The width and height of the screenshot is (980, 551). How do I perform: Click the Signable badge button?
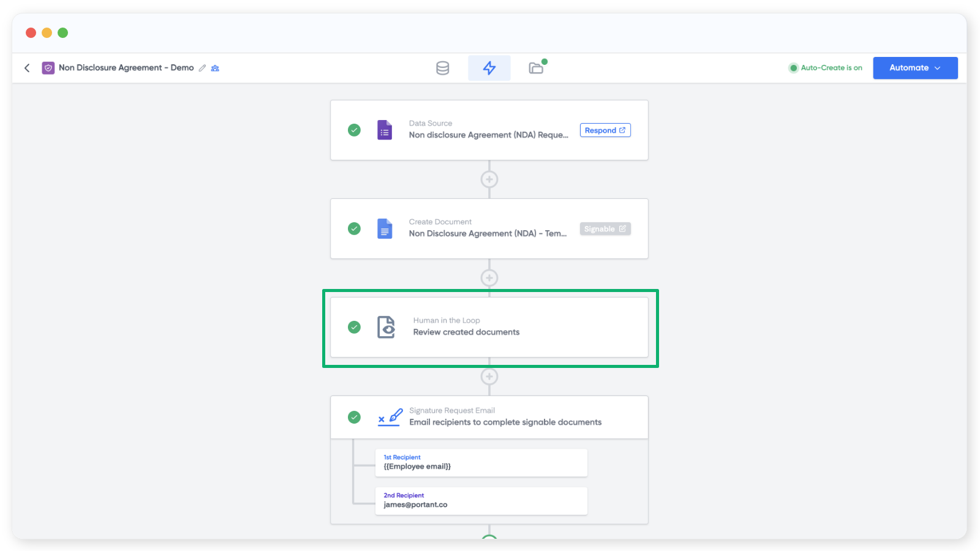(x=605, y=229)
